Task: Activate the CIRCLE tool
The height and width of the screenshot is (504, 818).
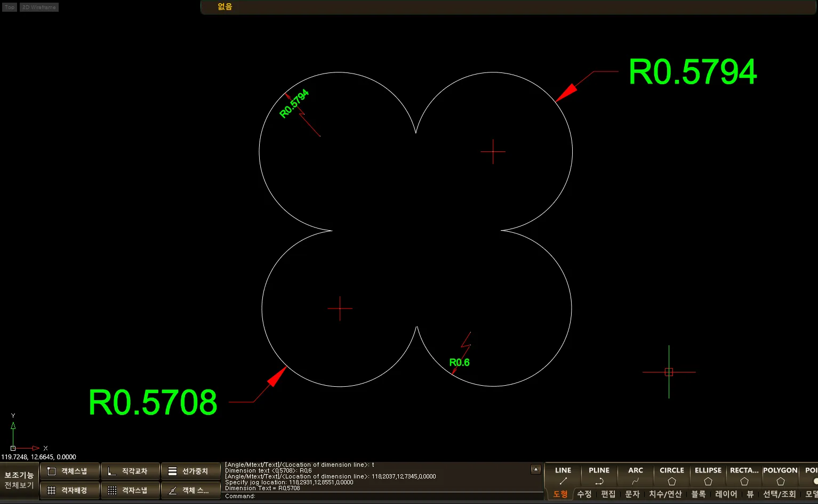Action: point(671,476)
